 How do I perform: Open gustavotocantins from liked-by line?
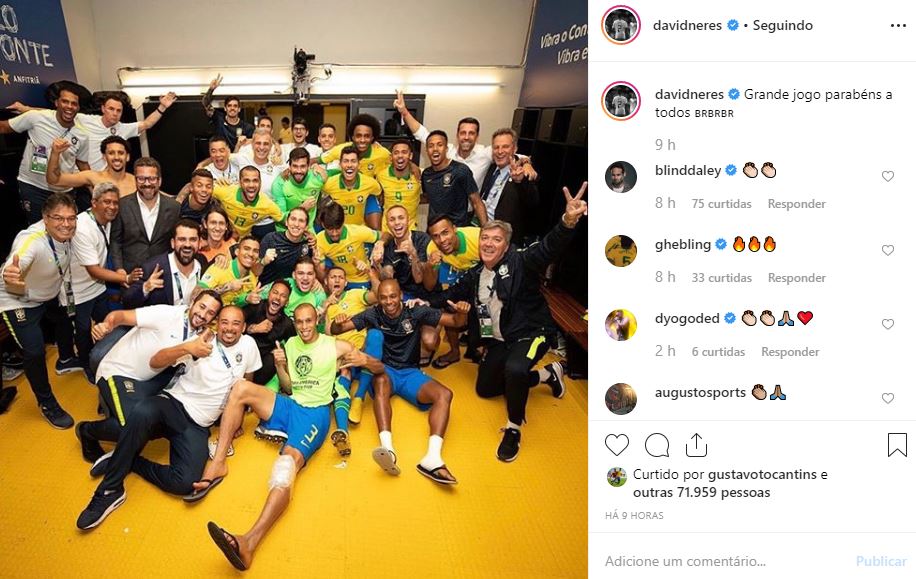click(764, 474)
